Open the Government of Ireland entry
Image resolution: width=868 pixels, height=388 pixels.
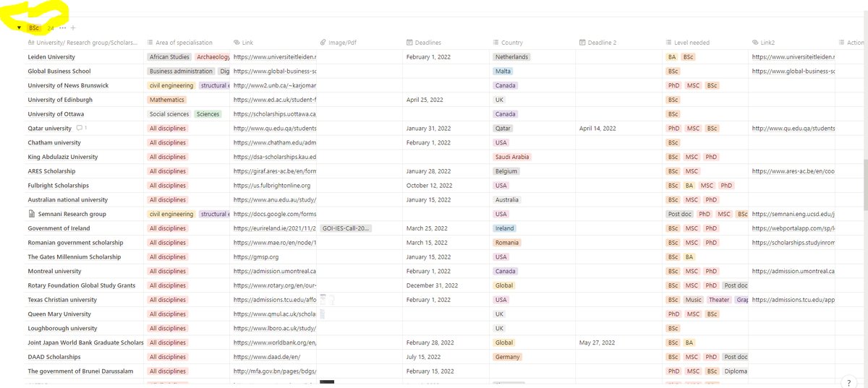pos(59,228)
